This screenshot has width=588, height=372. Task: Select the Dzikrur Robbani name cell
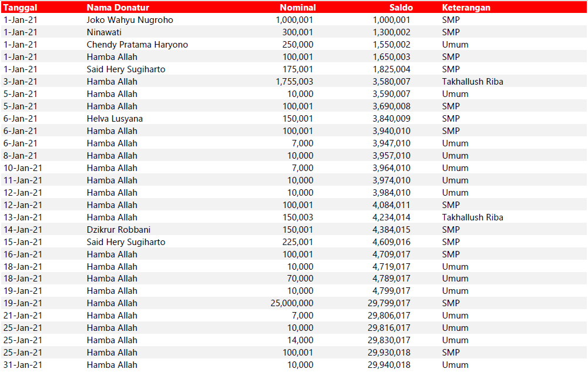118,230
